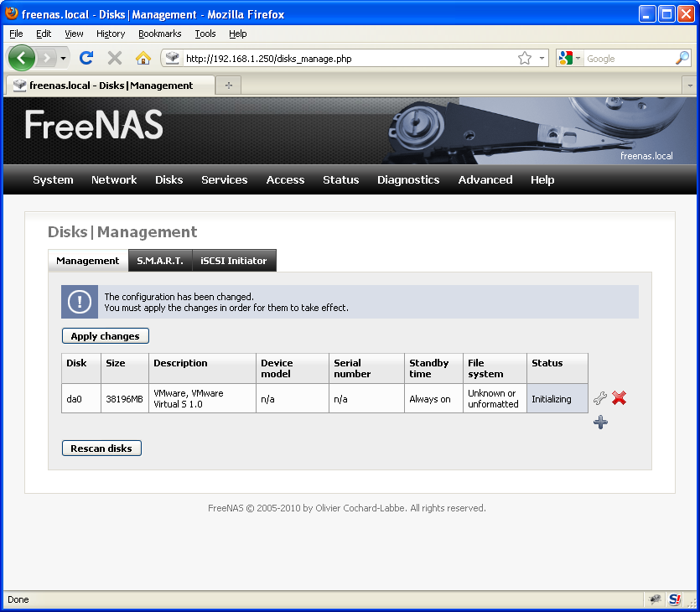Open the Network navigation menu

click(114, 179)
